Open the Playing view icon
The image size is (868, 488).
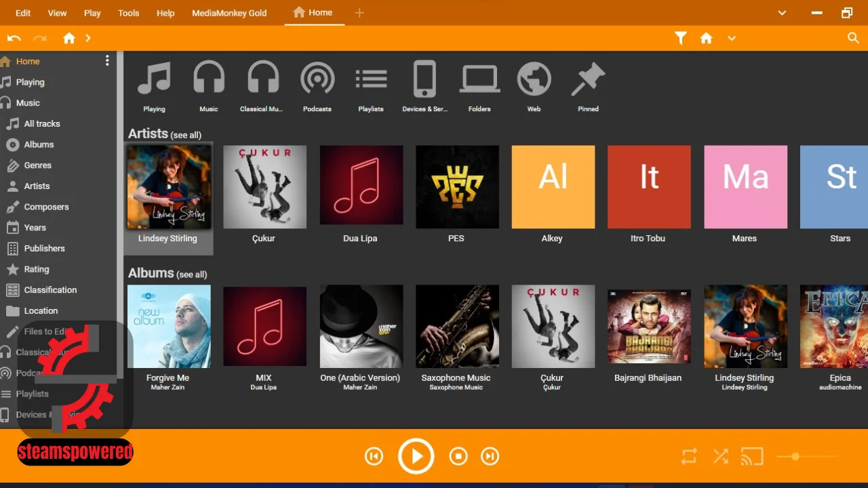pyautogui.click(x=154, y=79)
